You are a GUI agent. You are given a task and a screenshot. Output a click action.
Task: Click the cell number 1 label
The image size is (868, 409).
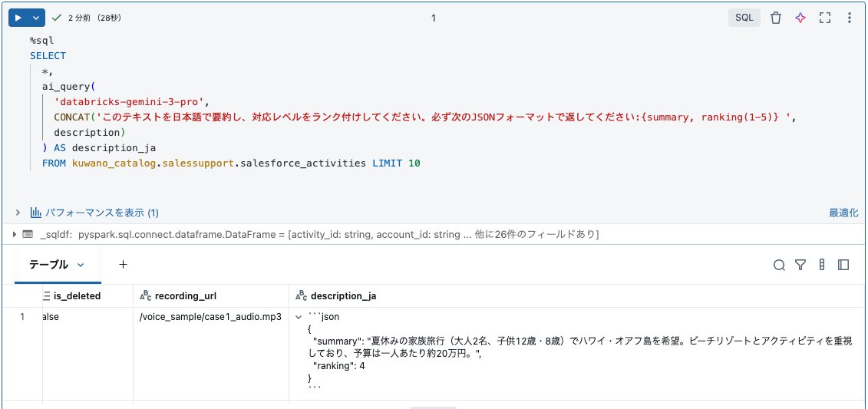pos(434,18)
